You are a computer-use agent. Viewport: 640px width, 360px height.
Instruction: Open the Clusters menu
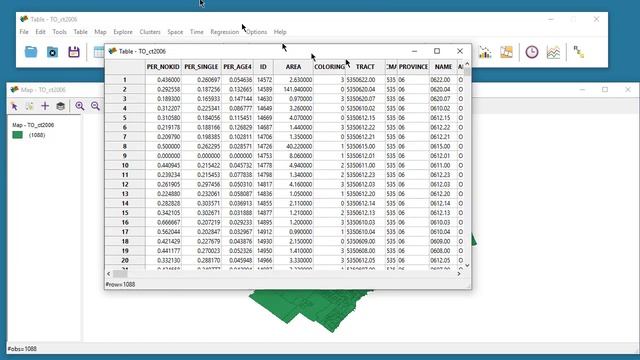(150, 32)
